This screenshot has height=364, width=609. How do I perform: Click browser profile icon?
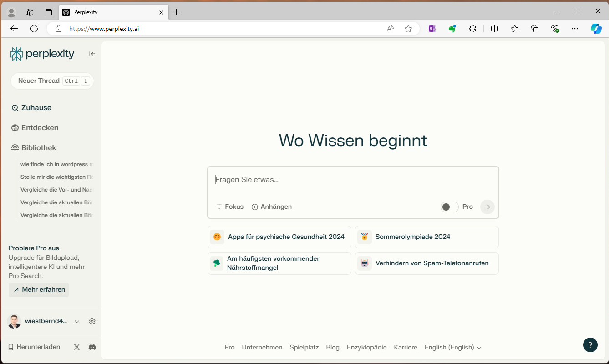[x=12, y=12]
